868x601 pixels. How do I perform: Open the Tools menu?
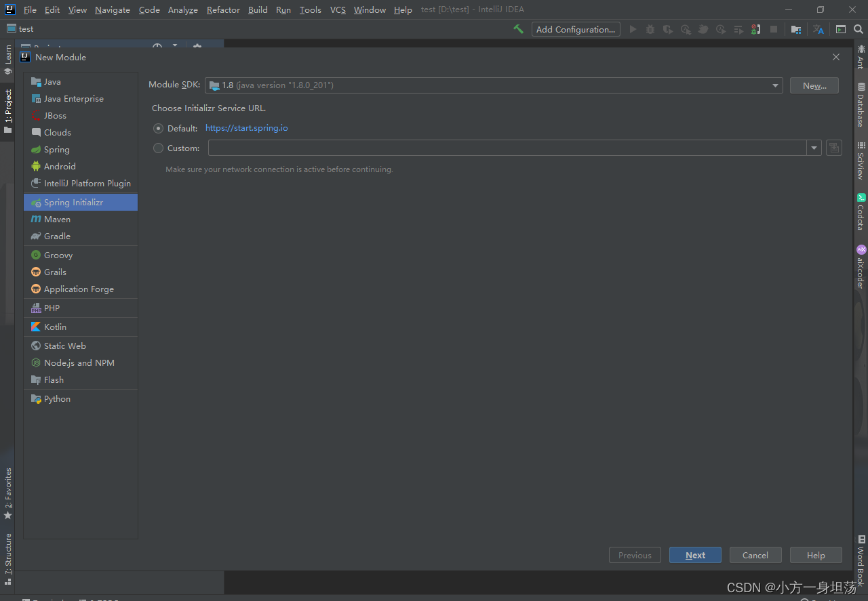tap(311, 9)
